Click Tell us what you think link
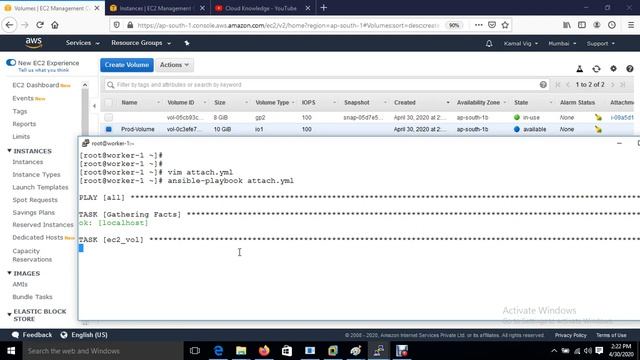 pyautogui.click(x=43, y=70)
